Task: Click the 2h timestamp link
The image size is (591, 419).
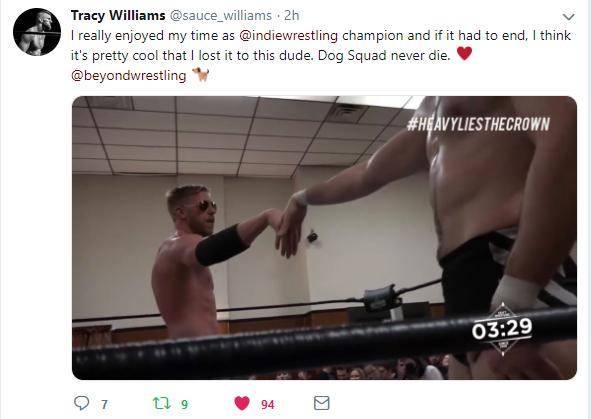Action: click(x=291, y=16)
